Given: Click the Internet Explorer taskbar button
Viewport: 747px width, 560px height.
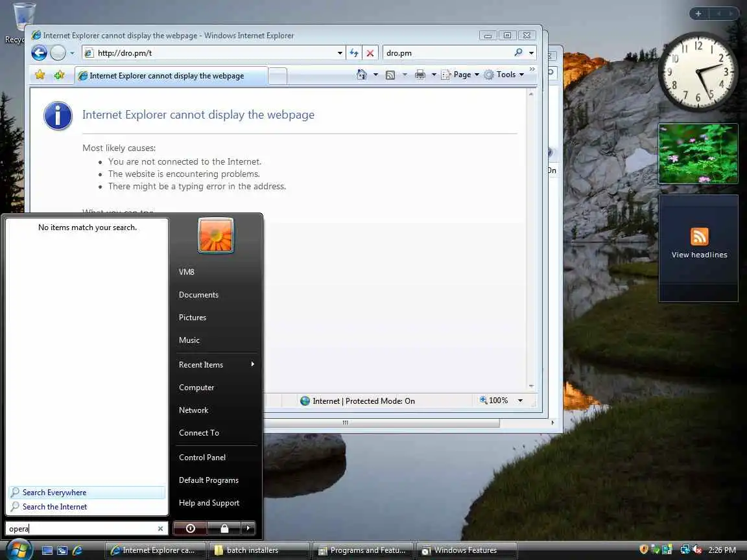Looking at the screenshot, I should [154, 550].
